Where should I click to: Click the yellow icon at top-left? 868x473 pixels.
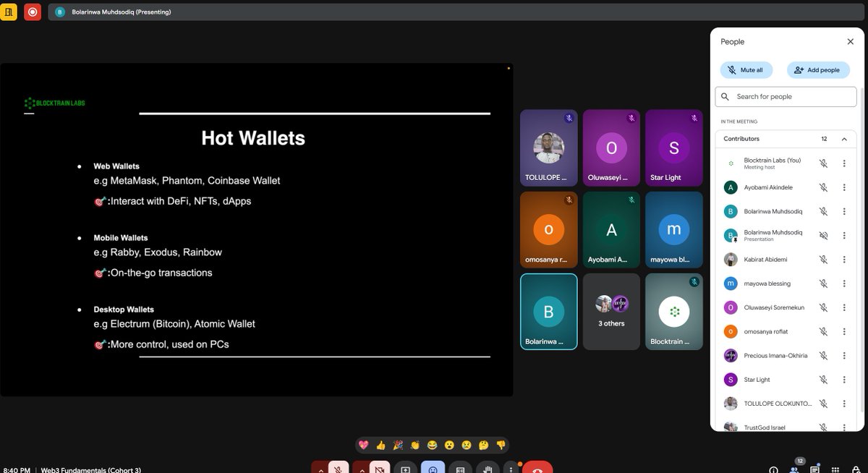(8, 12)
